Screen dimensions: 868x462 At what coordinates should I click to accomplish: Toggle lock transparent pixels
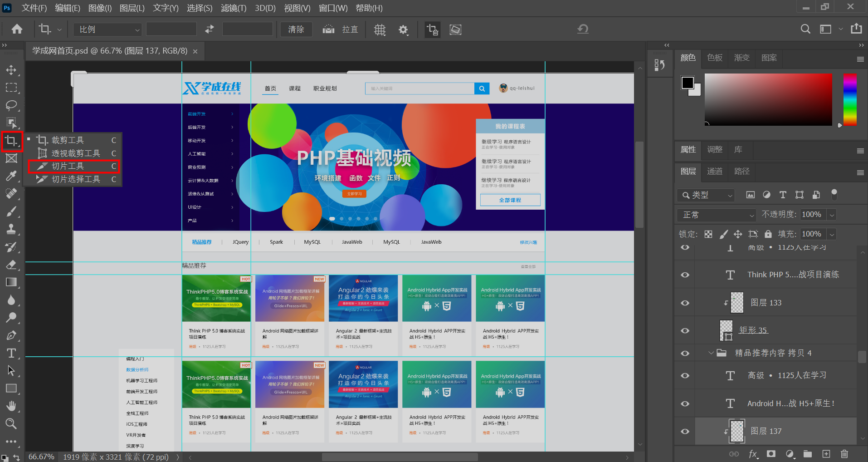[708, 234]
